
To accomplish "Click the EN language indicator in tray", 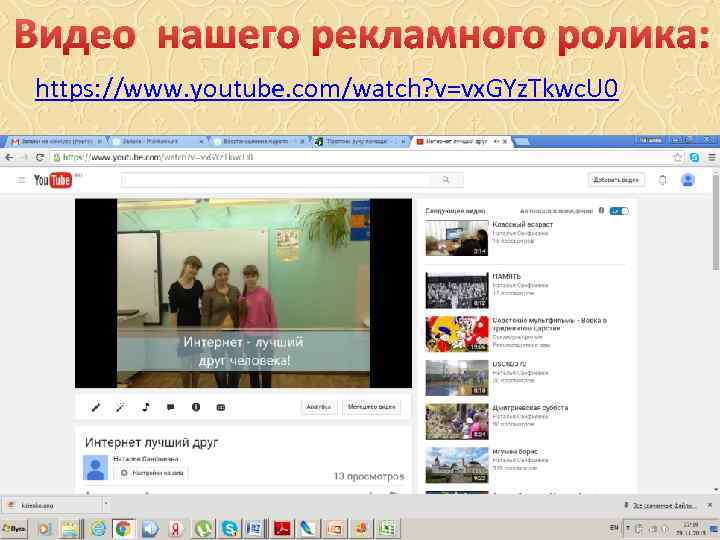I will pyautogui.click(x=613, y=528).
